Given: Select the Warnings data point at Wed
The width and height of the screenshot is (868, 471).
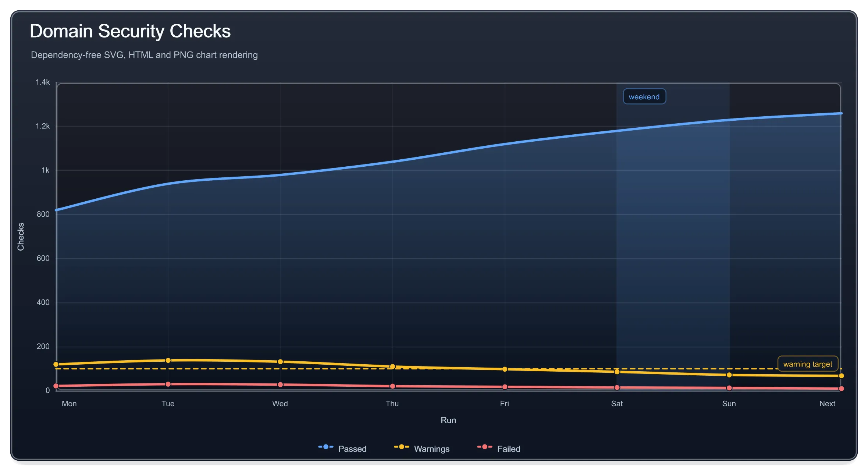Looking at the screenshot, I should pos(280,362).
